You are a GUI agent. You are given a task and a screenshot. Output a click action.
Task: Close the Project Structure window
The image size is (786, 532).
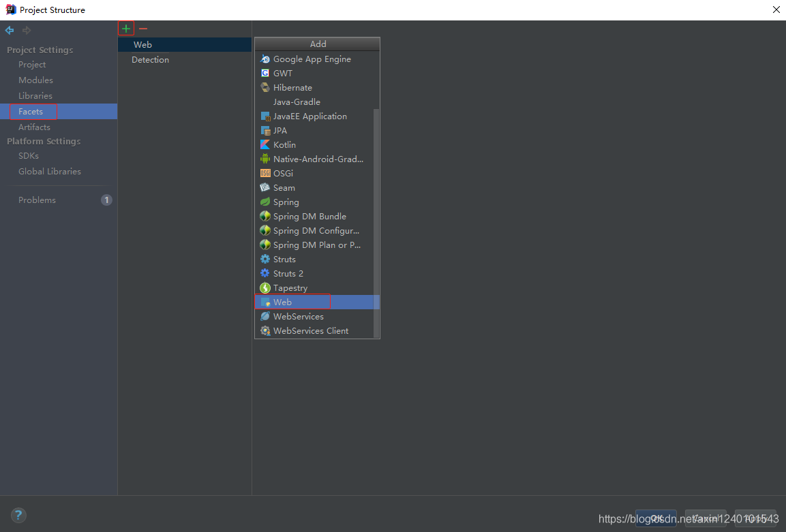tap(776, 10)
